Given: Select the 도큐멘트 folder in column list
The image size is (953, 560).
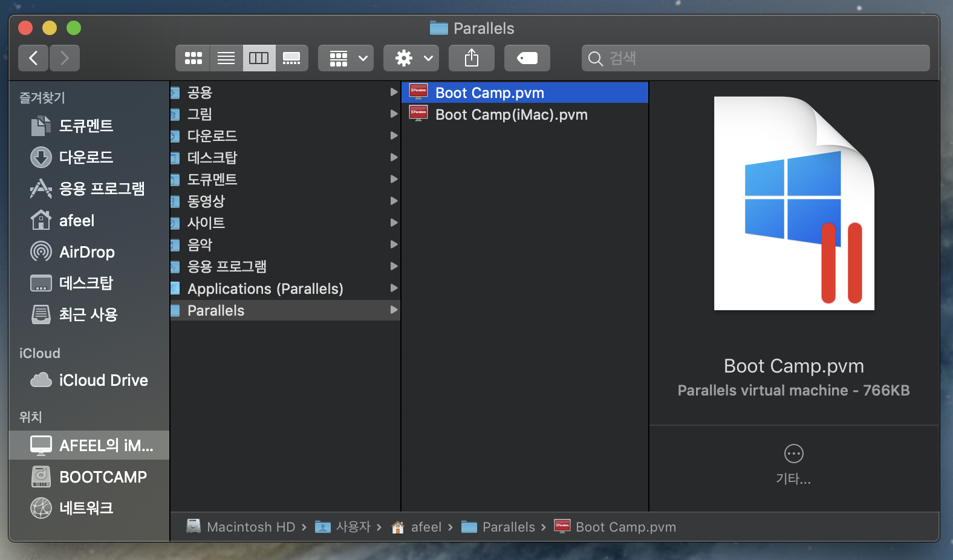Looking at the screenshot, I should coord(285,179).
